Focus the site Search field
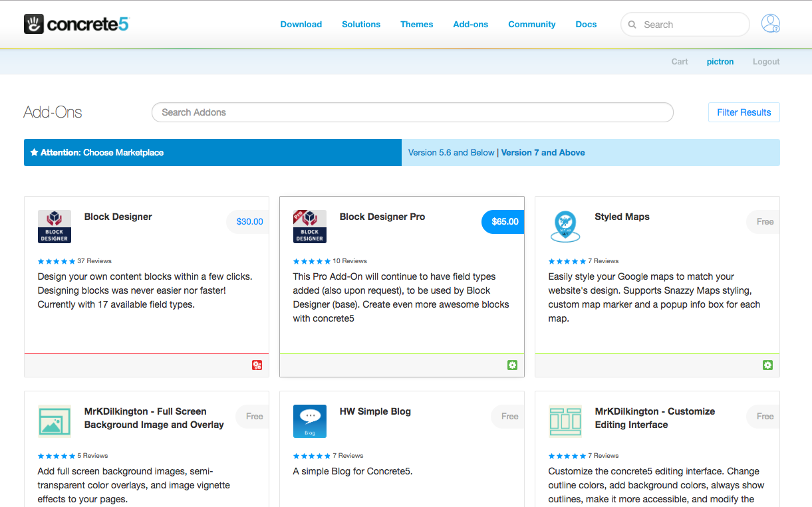The image size is (812, 507). pos(685,25)
